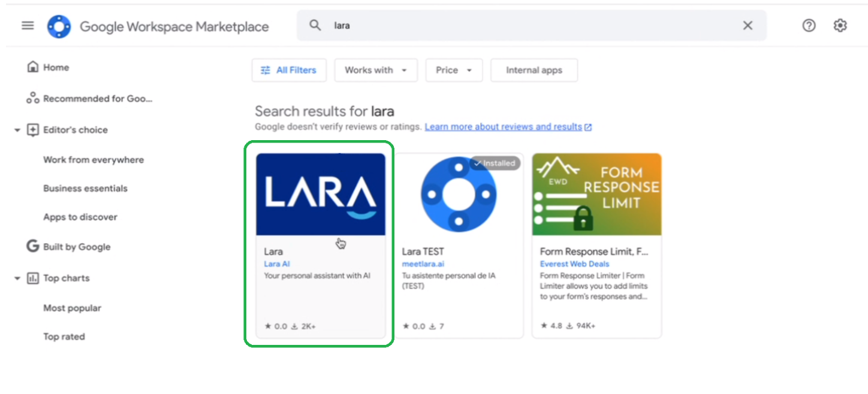Click the Editor's choice badge icon
The height and width of the screenshot is (394, 868).
coord(33,130)
